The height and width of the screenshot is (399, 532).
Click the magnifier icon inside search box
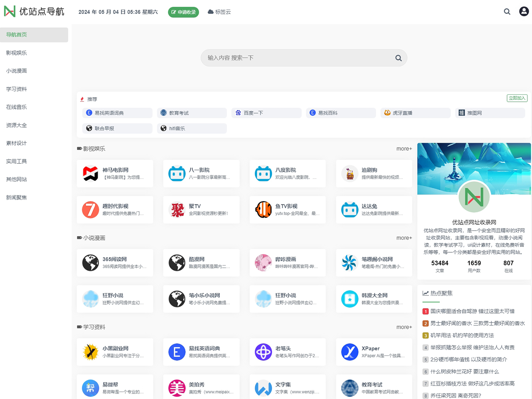pos(398,58)
